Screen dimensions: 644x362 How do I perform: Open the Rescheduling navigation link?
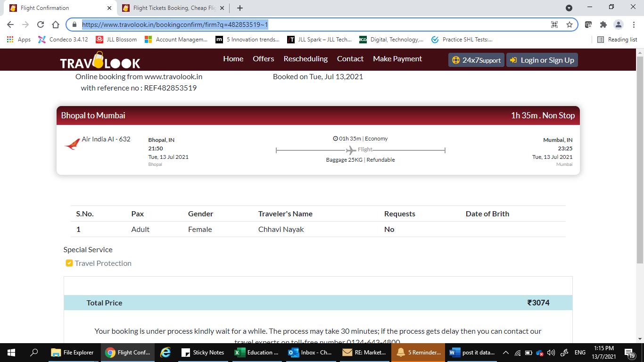305,59
